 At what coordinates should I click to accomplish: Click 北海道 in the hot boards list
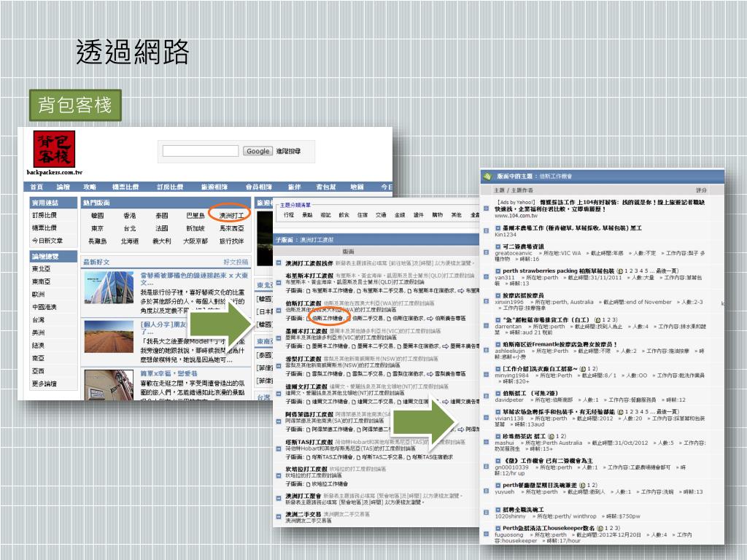click(x=130, y=241)
